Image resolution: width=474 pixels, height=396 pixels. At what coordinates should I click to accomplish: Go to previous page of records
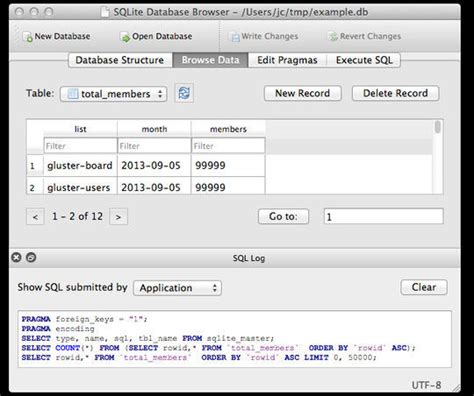point(35,217)
